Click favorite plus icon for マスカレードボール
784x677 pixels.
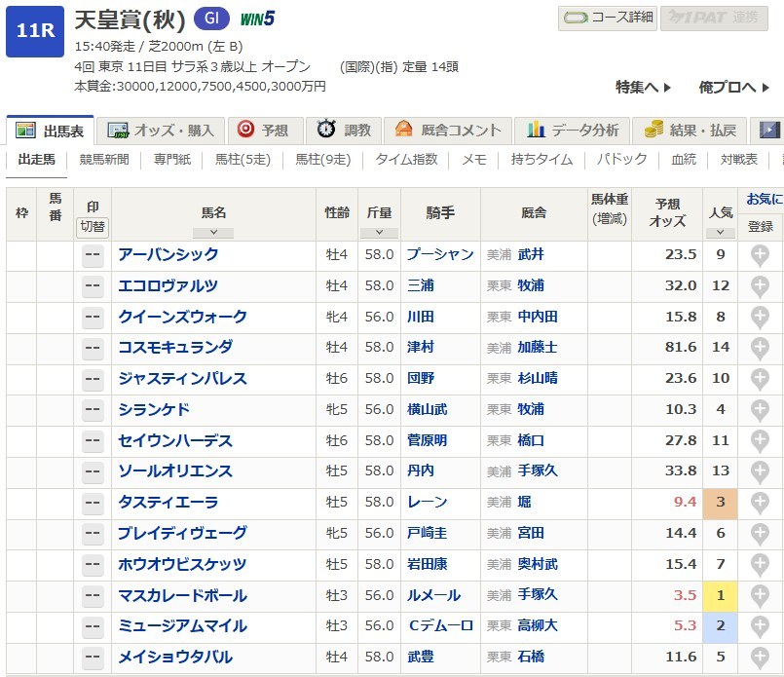760,596
